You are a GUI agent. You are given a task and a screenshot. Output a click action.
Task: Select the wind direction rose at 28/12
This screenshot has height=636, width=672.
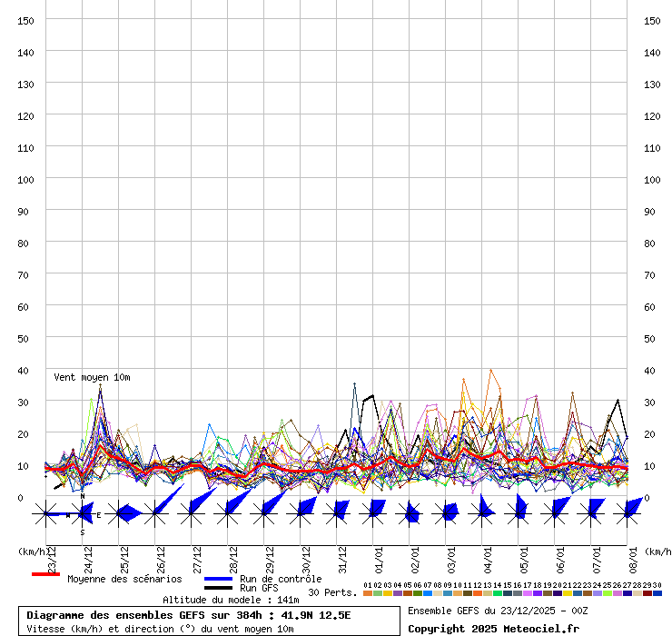228,513
